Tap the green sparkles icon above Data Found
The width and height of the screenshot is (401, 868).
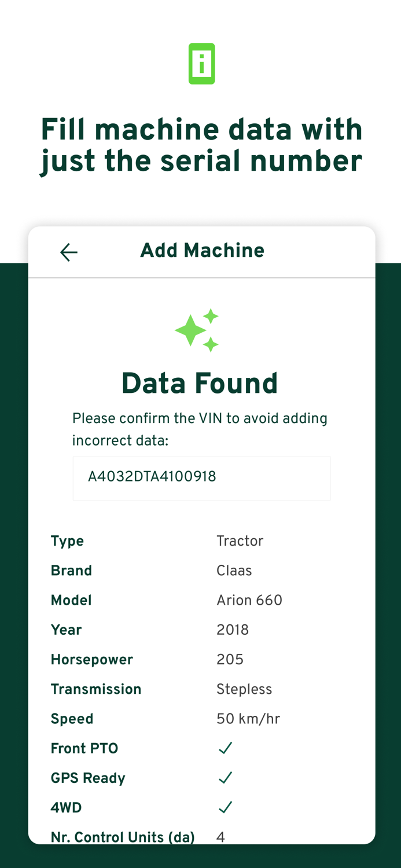coord(197,330)
